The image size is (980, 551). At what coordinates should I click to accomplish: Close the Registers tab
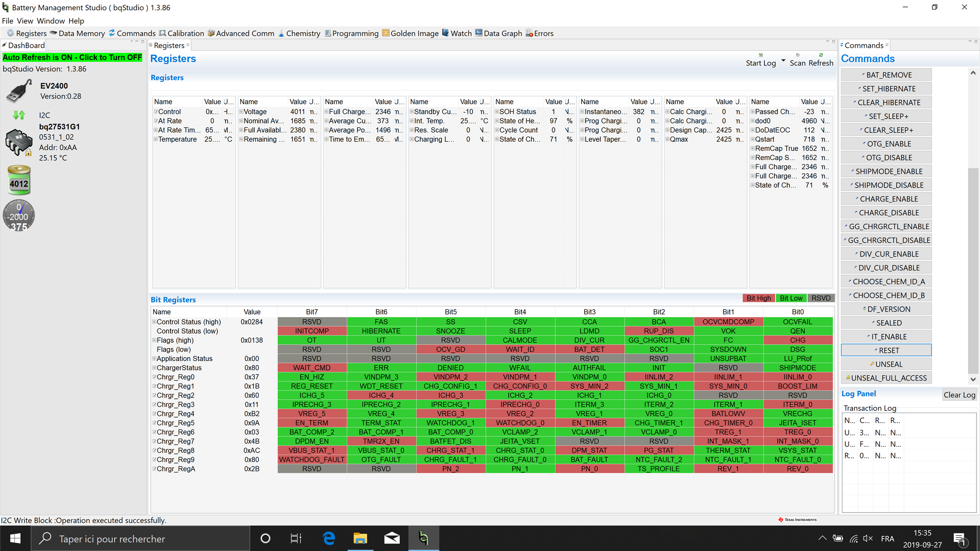tap(188, 45)
